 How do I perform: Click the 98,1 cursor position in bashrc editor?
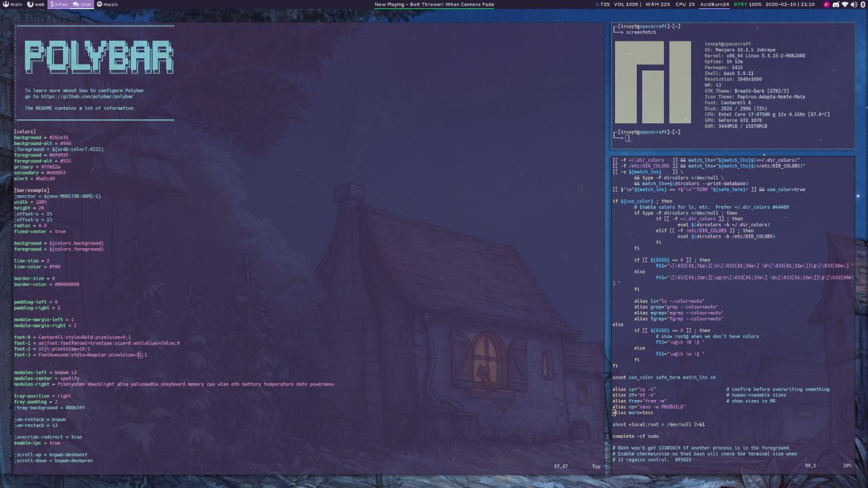click(810, 466)
